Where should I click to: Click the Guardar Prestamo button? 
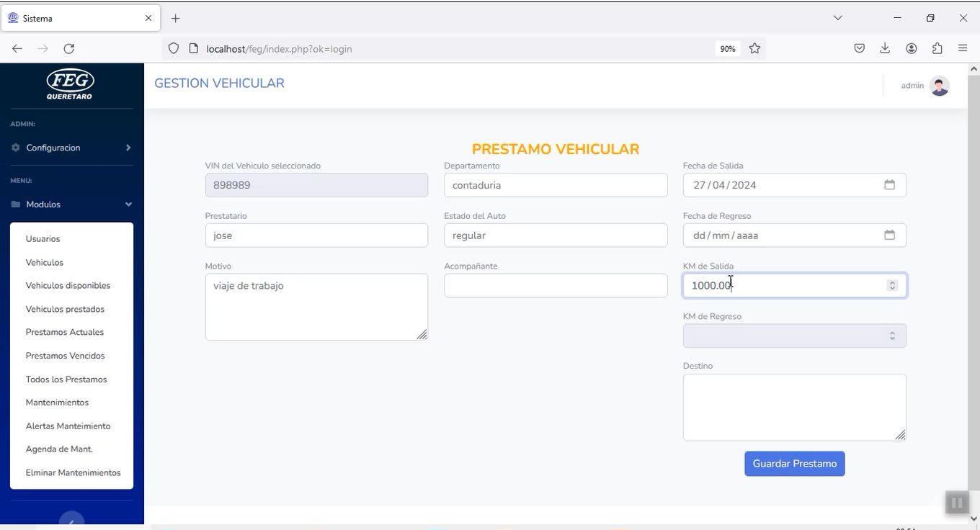point(794,464)
